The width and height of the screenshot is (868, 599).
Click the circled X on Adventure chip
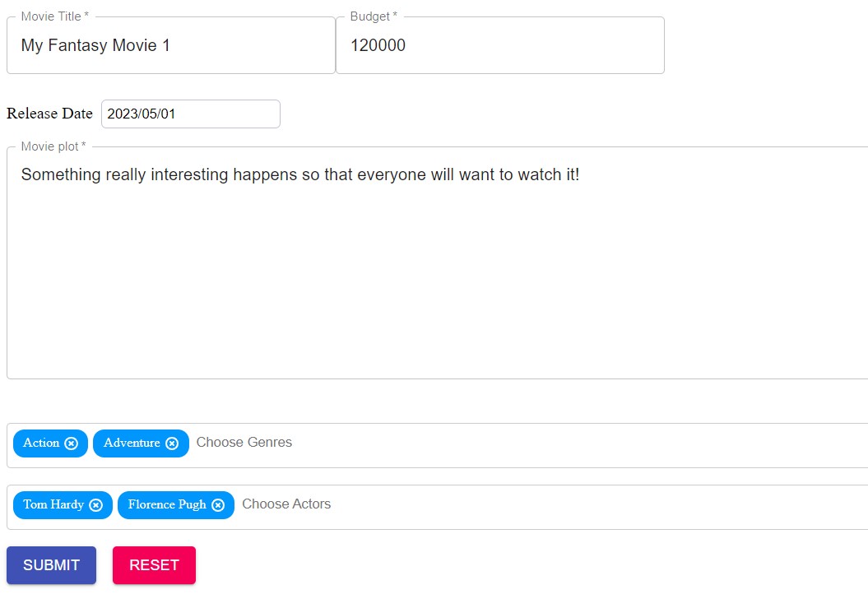point(172,443)
